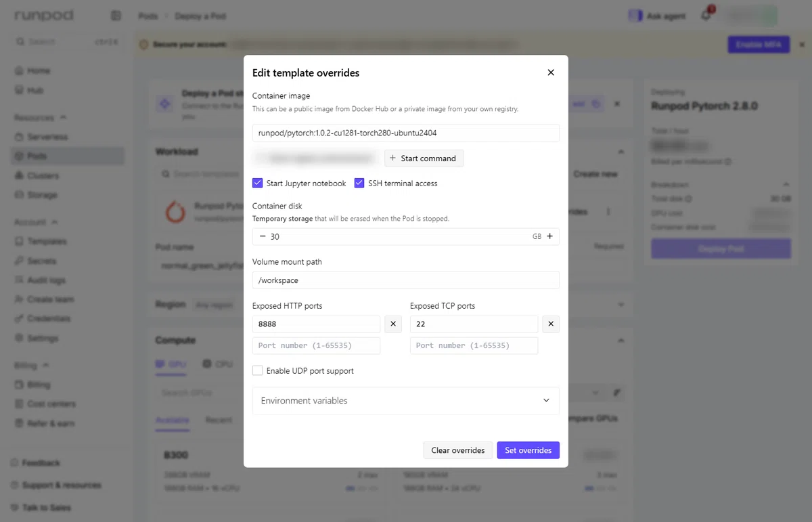Open template three-dot options menu
The width and height of the screenshot is (812, 522).
click(608, 212)
